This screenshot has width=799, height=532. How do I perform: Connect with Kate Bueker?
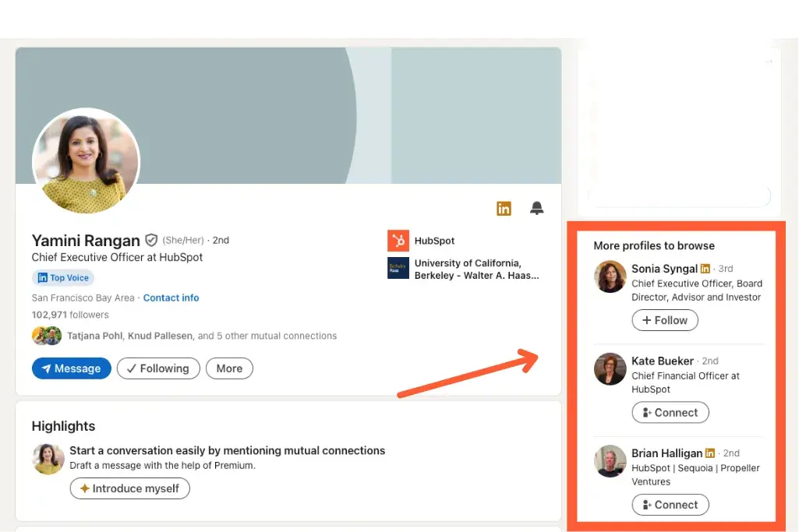(670, 412)
